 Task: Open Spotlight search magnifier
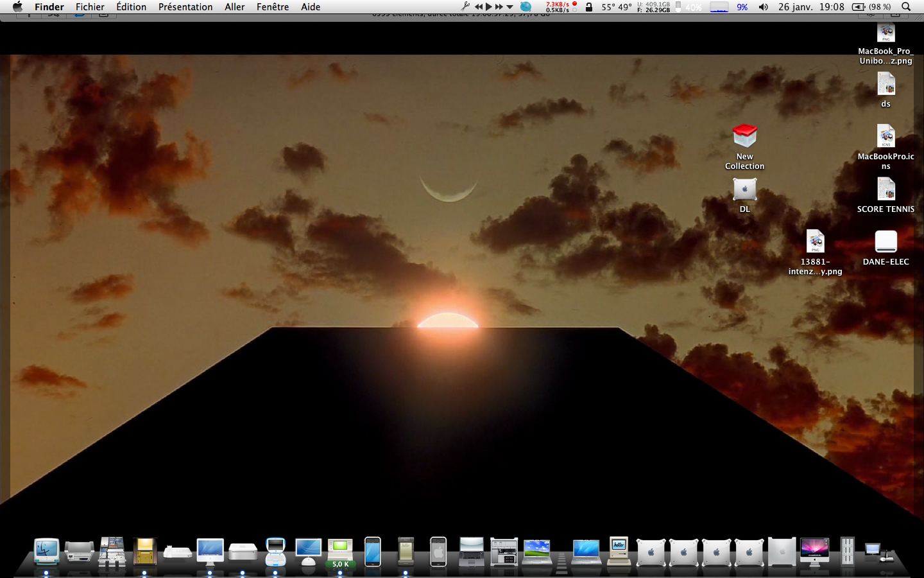(x=906, y=6)
